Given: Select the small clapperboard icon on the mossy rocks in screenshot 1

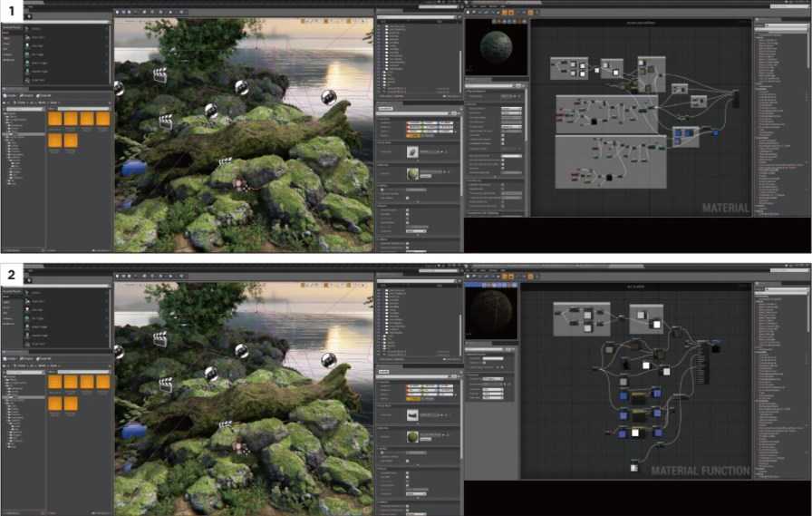Looking at the screenshot, I should pos(226,161).
